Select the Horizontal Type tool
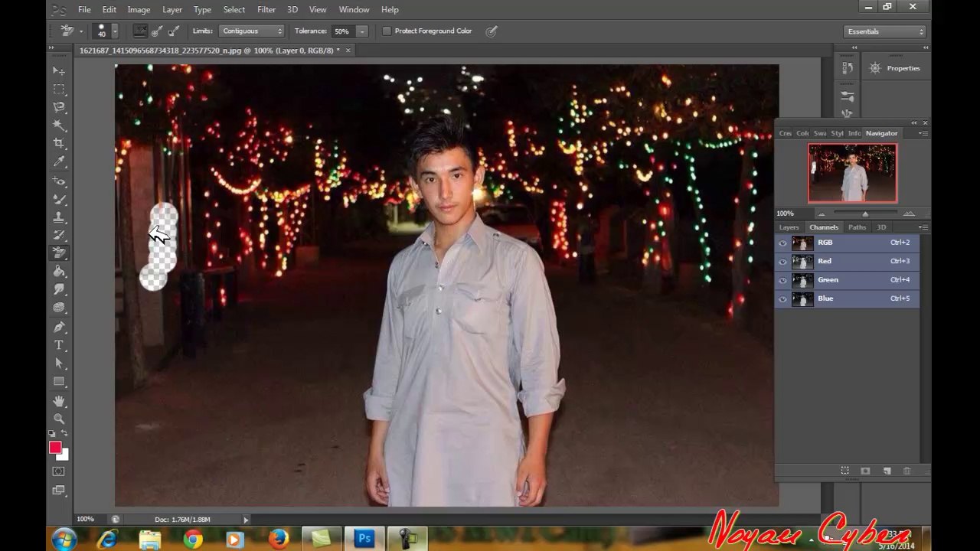Screen dimensions: 980x551 pos(59,345)
